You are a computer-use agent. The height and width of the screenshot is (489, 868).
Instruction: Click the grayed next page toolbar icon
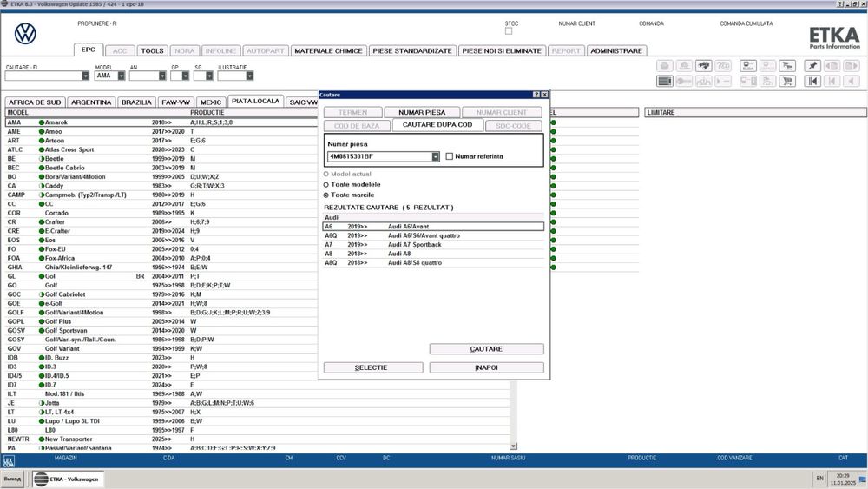pyautogui.click(x=852, y=66)
